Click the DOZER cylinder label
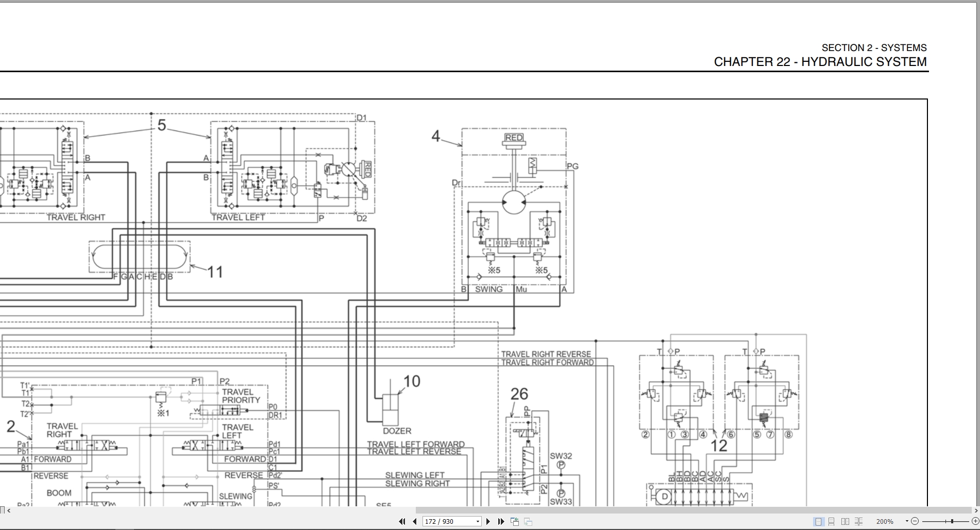Viewport: 980px width, 530px height. point(397,431)
